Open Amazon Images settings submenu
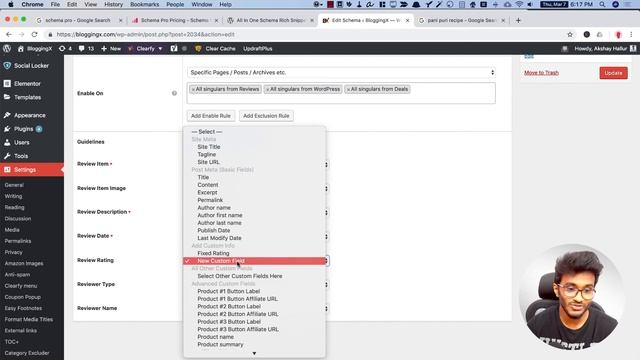The image size is (640, 360). coord(24,264)
